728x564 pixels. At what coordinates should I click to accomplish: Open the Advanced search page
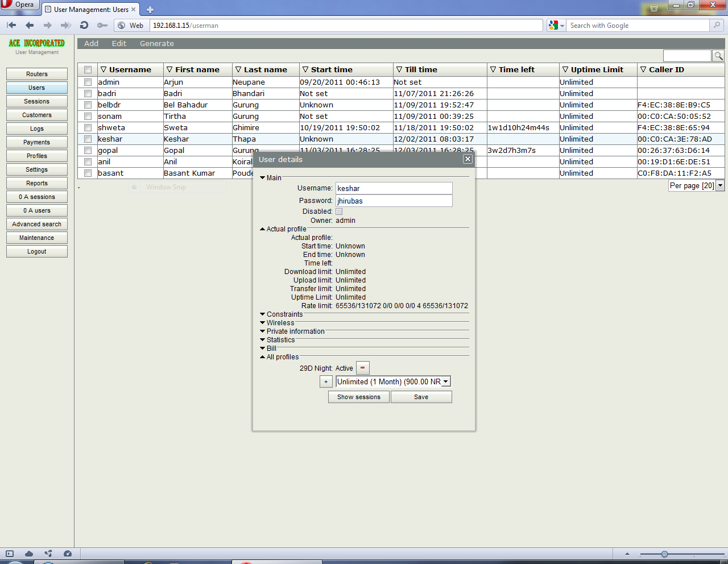click(x=37, y=224)
